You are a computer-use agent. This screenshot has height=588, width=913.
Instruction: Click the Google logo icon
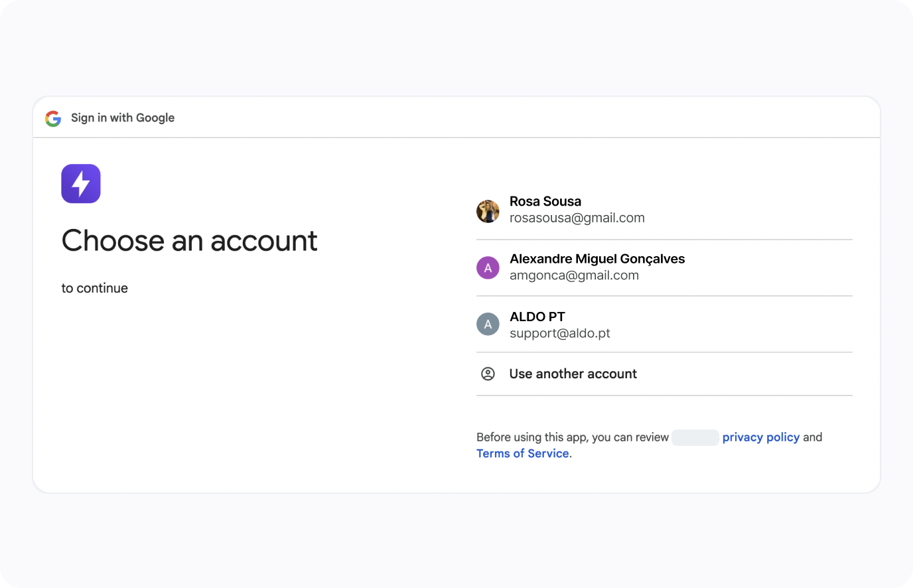click(x=53, y=118)
